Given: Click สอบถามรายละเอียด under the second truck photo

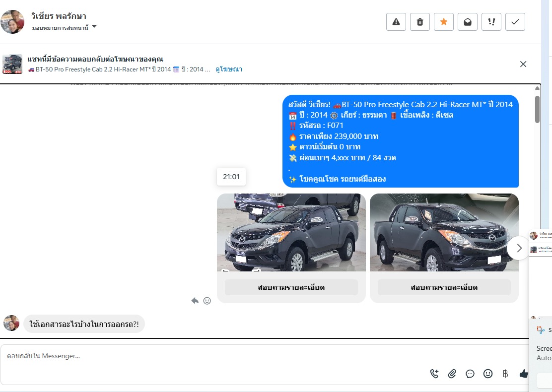Looking at the screenshot, I should tap(444, 287).
